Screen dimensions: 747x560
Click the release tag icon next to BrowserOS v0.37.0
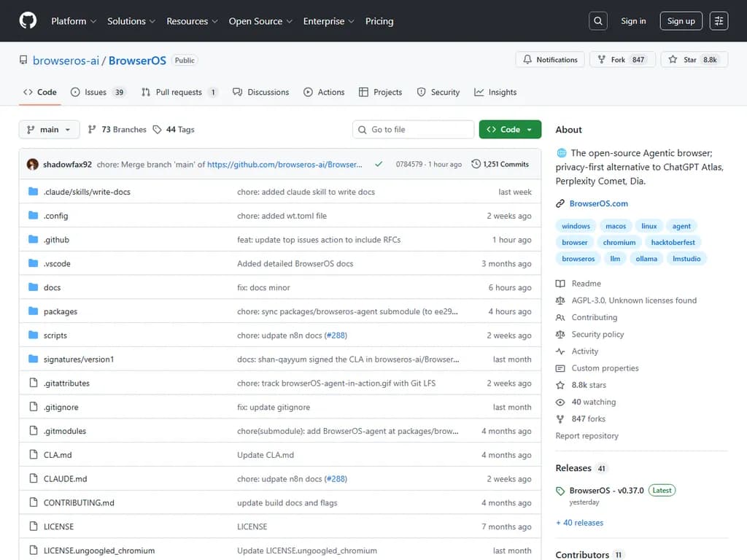point(560,490)
